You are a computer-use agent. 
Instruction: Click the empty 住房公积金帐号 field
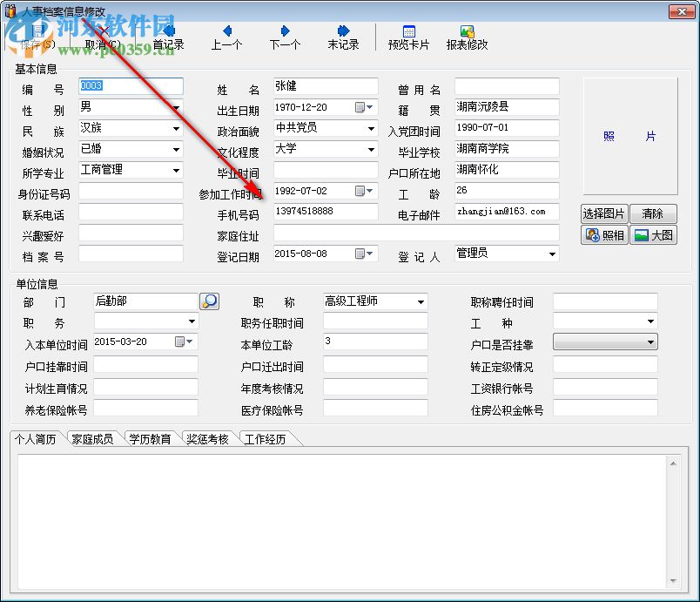coord(605,409)
